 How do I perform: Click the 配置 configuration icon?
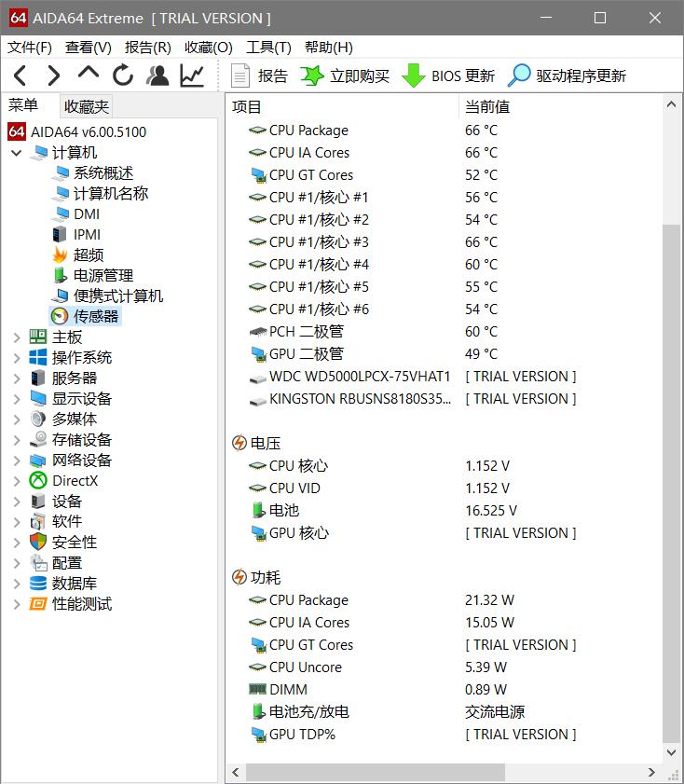tap(38, 563)
